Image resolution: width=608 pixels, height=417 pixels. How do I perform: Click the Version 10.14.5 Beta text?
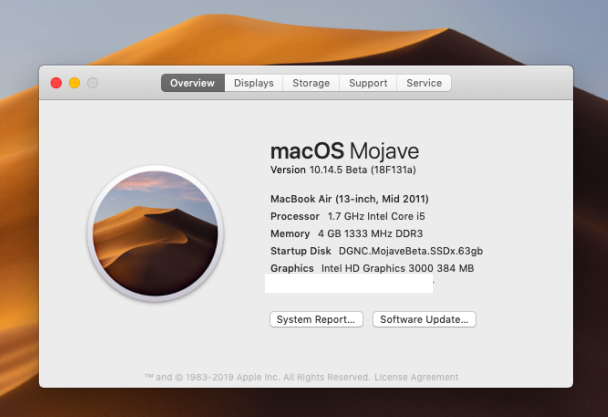[343, 170]
